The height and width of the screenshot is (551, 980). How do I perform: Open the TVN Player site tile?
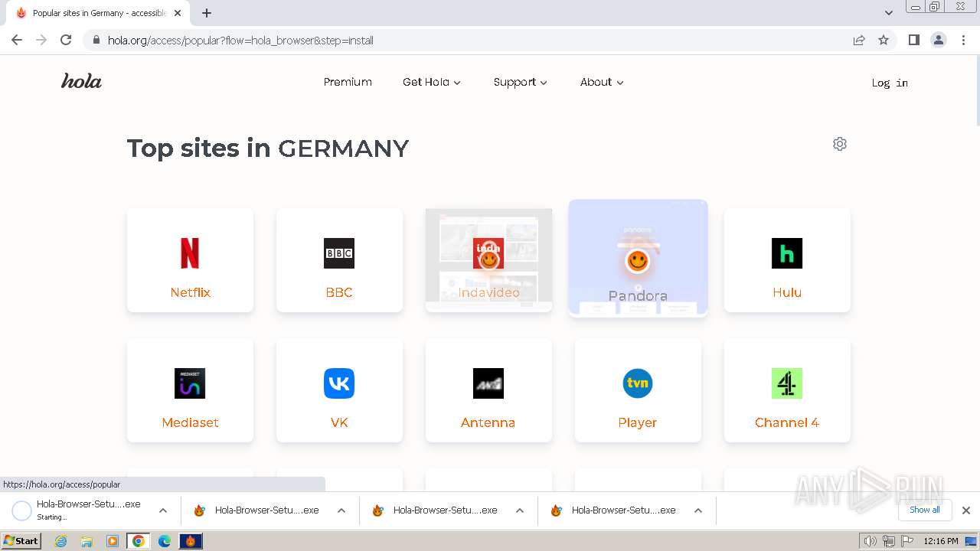pos(638,390)
